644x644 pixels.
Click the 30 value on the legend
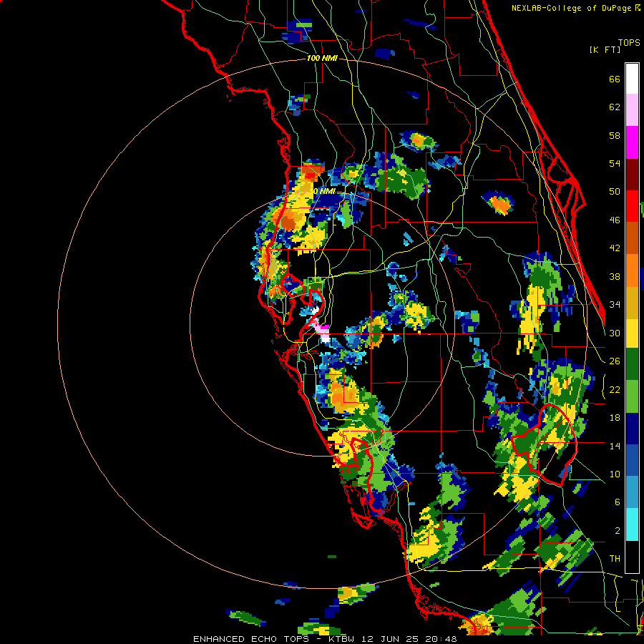click(x=615, y=333)
